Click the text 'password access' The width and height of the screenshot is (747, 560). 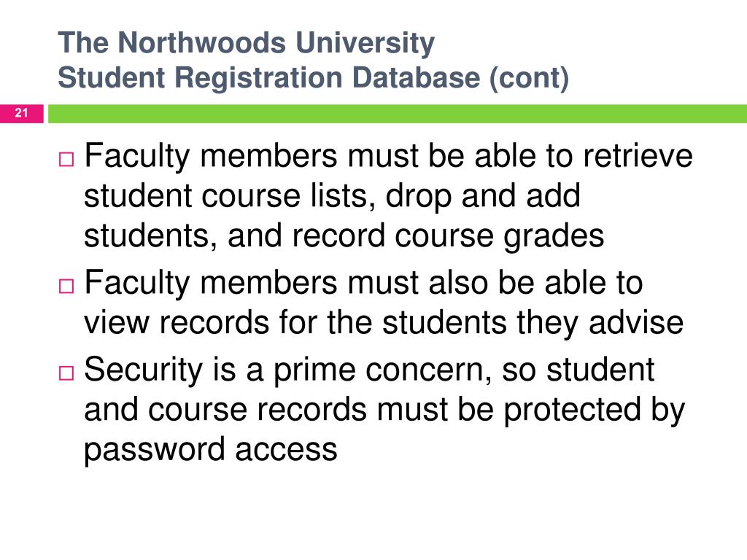point(211,451)
